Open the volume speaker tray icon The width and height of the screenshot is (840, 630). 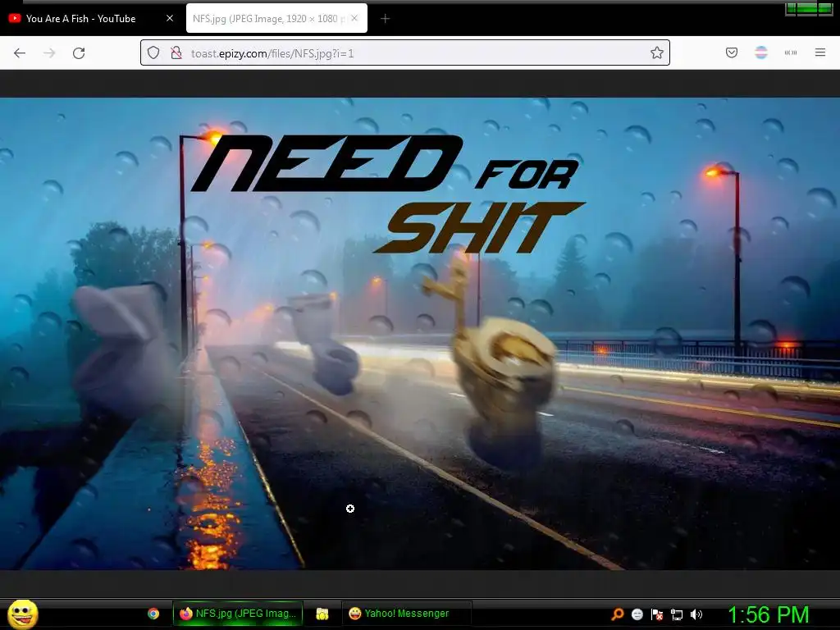point(696,614)
